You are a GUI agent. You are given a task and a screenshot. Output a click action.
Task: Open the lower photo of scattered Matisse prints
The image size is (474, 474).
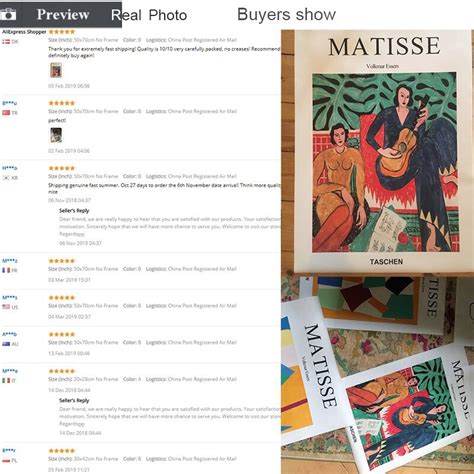tap(377, 374)
